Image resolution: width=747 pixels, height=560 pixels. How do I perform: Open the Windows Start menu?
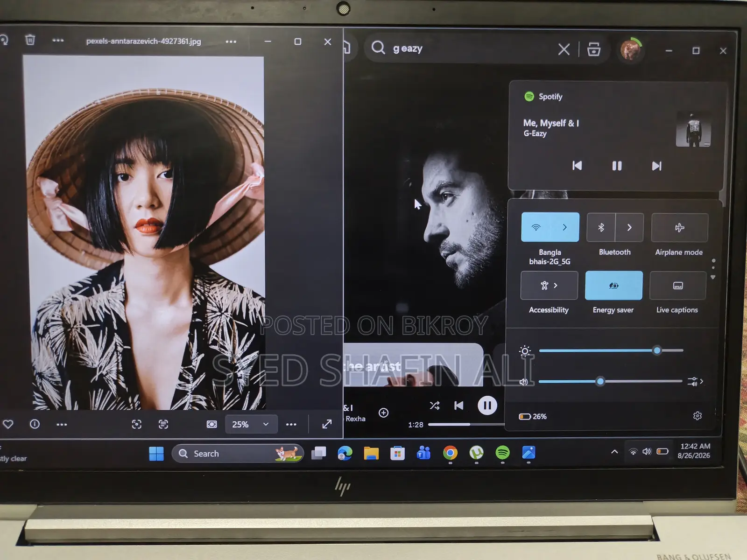pyautogui.click(x=156, y=454)
